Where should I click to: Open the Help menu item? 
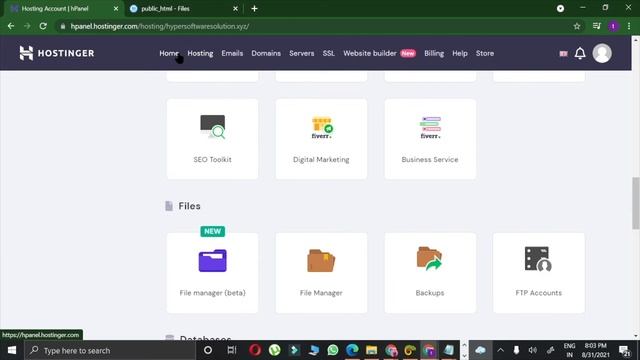click(460, 53)
